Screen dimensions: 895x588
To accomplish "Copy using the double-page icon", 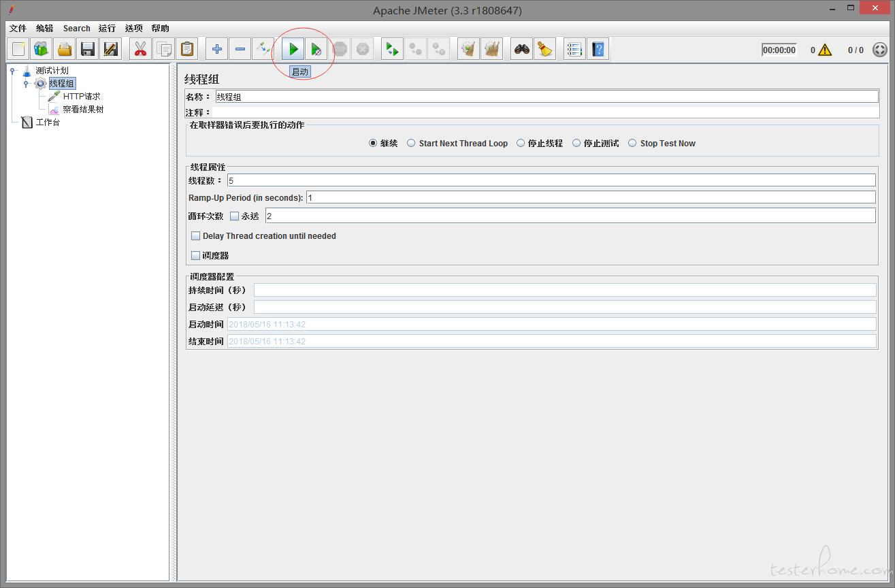I will coord(164,49).
